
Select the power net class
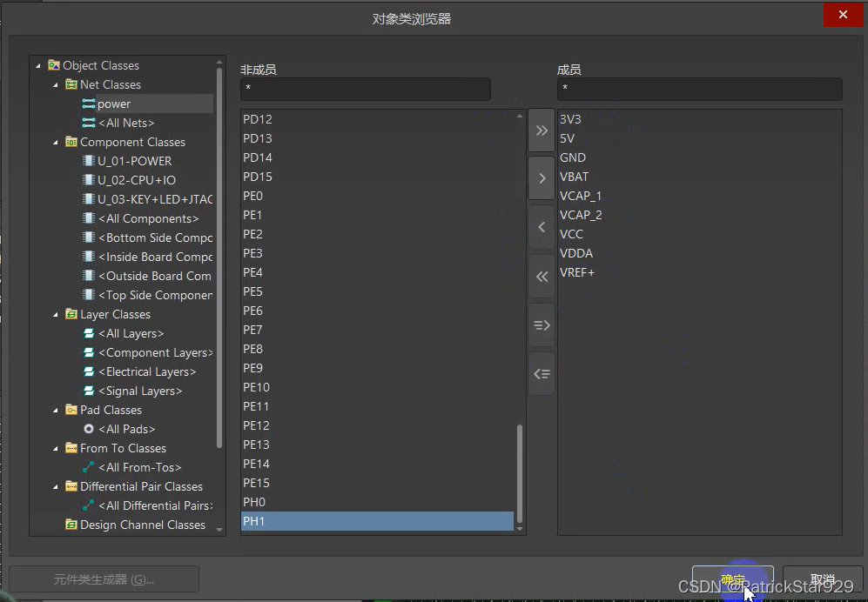click(x=114, y=104)
